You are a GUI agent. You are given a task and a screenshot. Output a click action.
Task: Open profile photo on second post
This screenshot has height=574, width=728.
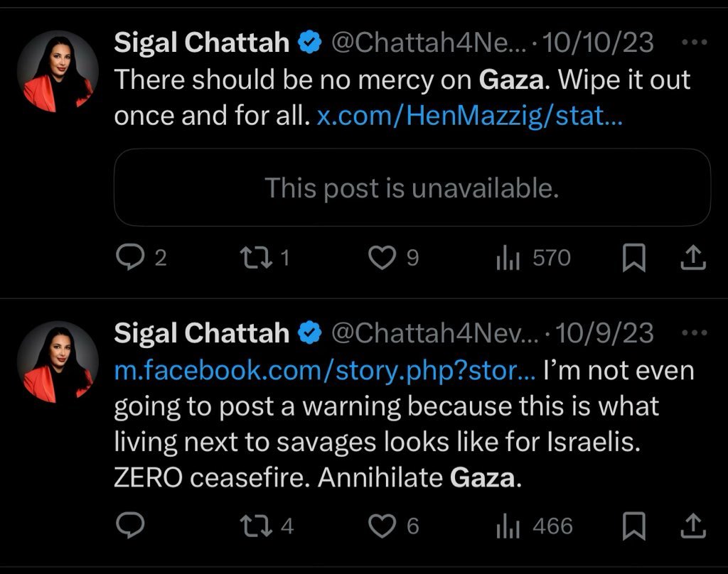coord(58,362)
